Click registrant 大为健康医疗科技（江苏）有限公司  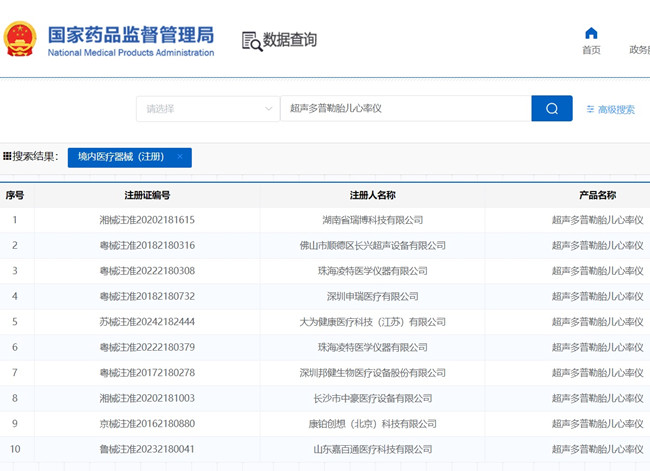373,322
